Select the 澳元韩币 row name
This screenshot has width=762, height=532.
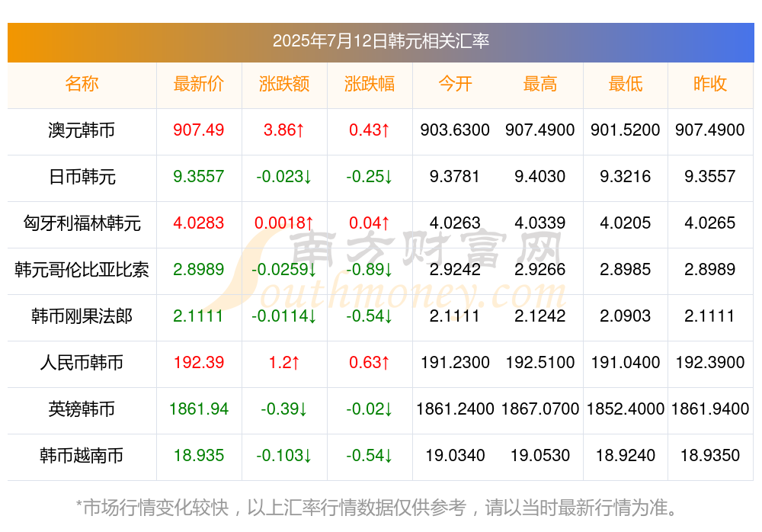[82, 130]
